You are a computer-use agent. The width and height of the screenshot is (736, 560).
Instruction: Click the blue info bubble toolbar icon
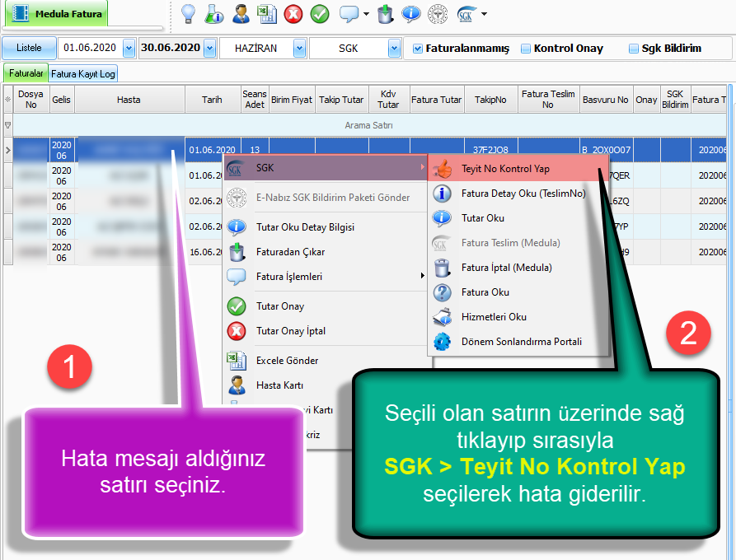pyautogui.click(x=411, y=14)
